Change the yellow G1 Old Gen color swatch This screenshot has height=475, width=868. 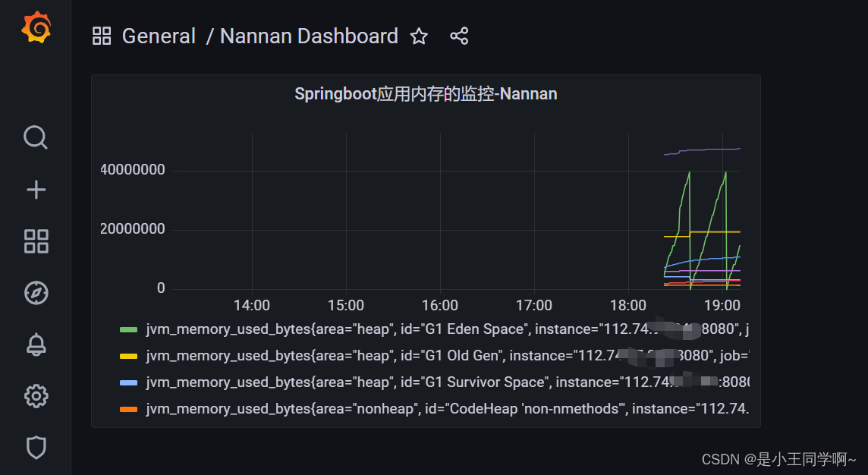coord(128,357)
